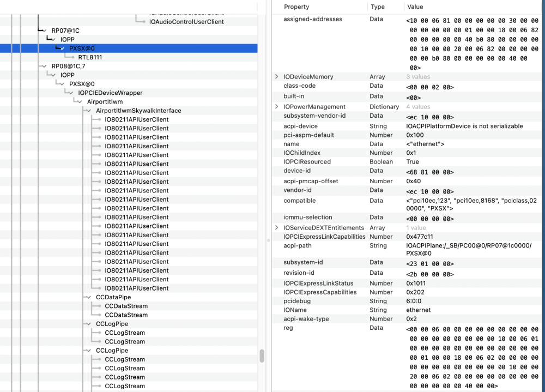Click the revision-id value <2b 00 00 00>
545x392 pixels.
[x=430, y=274]
